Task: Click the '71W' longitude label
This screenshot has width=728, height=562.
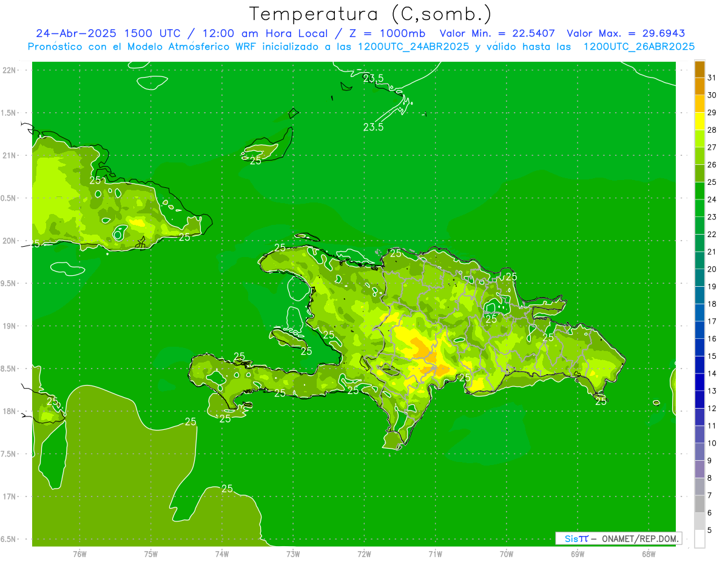Action: tap(435, 554)
